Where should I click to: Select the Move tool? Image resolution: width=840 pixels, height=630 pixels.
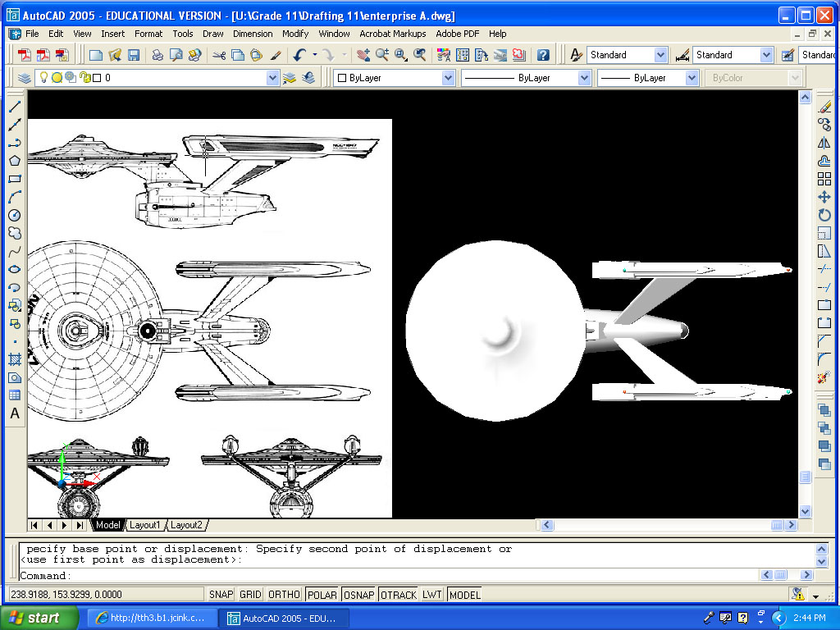point(824,197)
